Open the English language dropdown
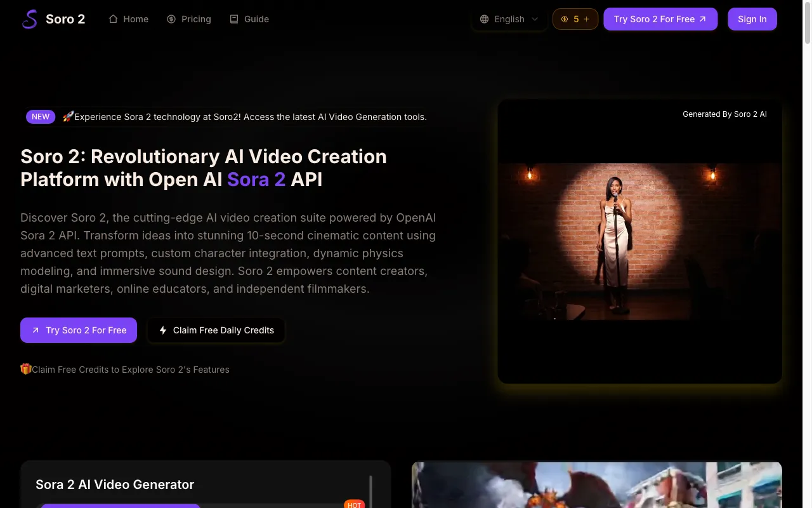 point(509,19)
